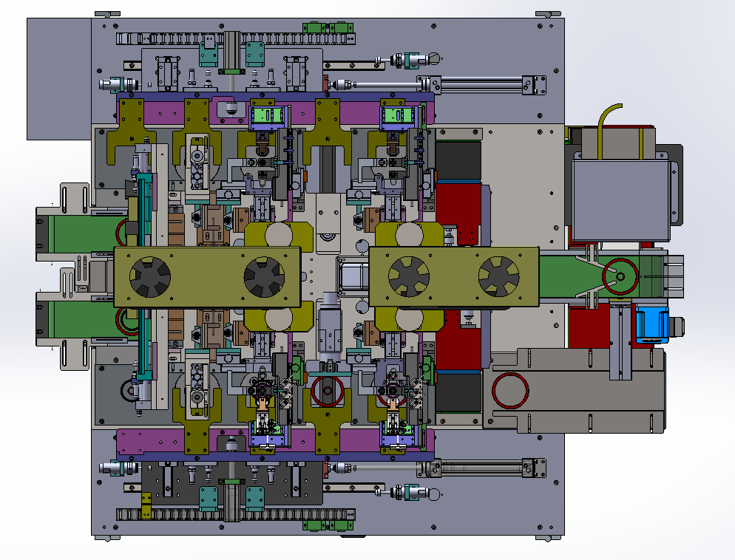Click the large gray cabinet box on the right
The height and width of the screenshot is (560, 735).
[x=622, y=200]
